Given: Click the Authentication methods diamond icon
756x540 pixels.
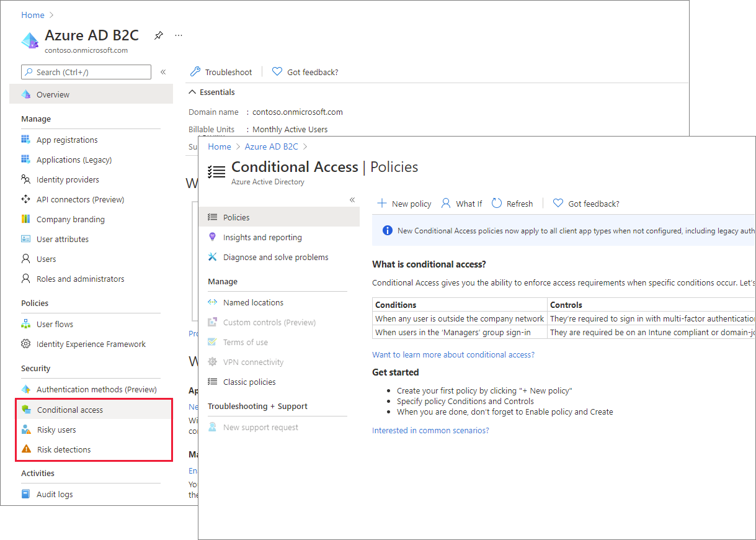Looking at the screenshot, I should point(25,389).
